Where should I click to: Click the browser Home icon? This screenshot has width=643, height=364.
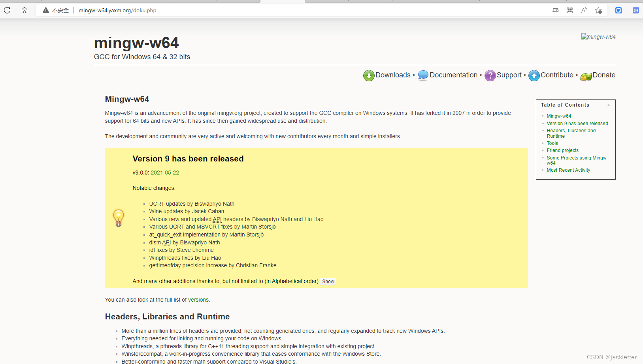pos(25,10)
